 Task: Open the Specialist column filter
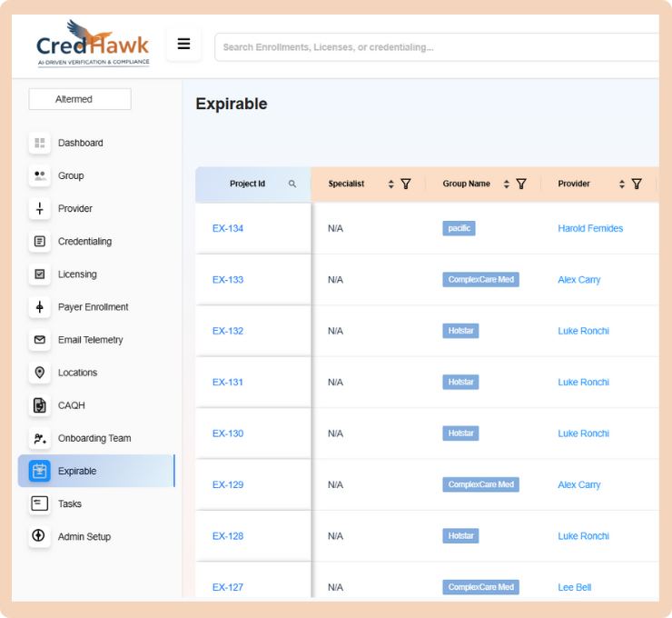pos(406,184)
